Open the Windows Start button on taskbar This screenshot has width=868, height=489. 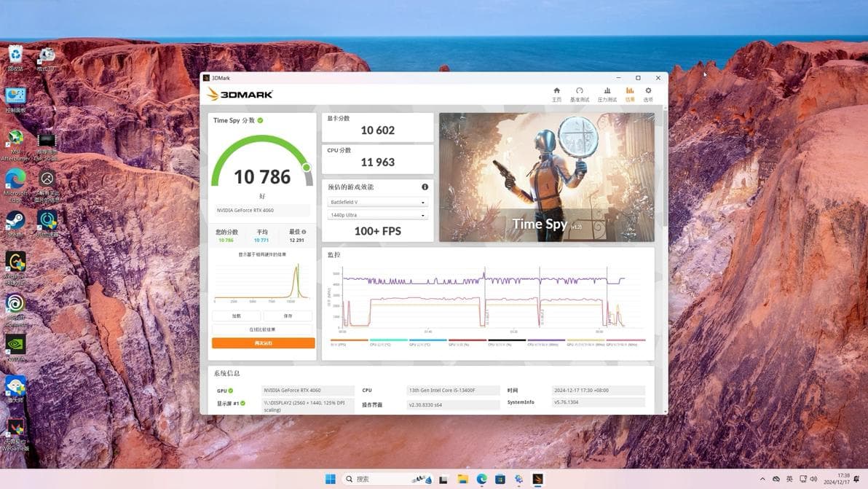pos(331,479)
